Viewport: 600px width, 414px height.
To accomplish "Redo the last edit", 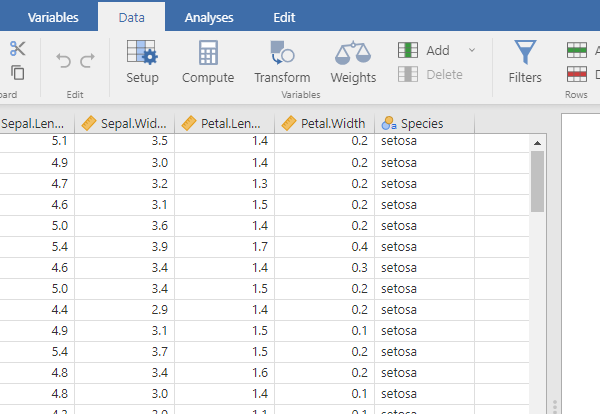I will pos(87,60).
